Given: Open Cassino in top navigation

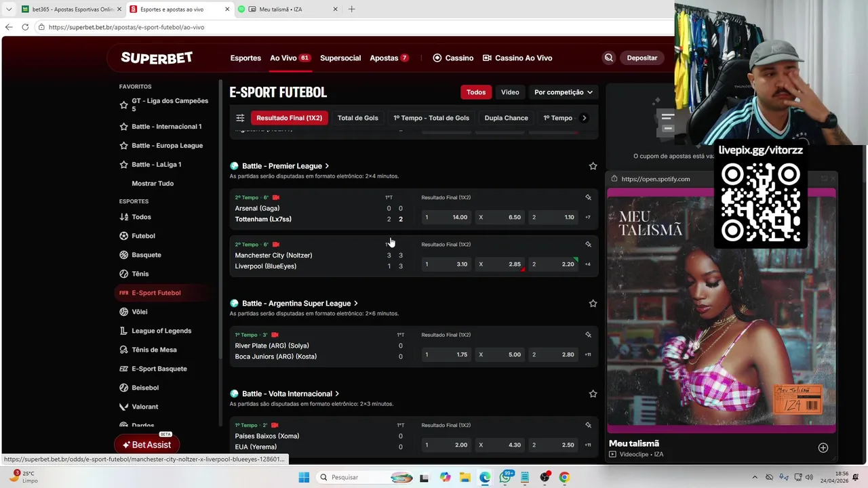Looking at the screenshot, I should (x=453, y=58).
